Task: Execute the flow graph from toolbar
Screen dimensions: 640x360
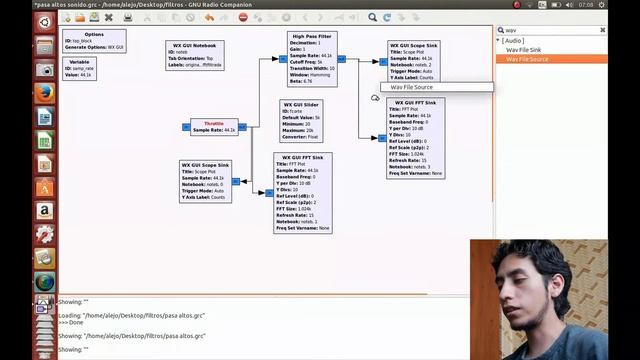Action: coord(272,18)
